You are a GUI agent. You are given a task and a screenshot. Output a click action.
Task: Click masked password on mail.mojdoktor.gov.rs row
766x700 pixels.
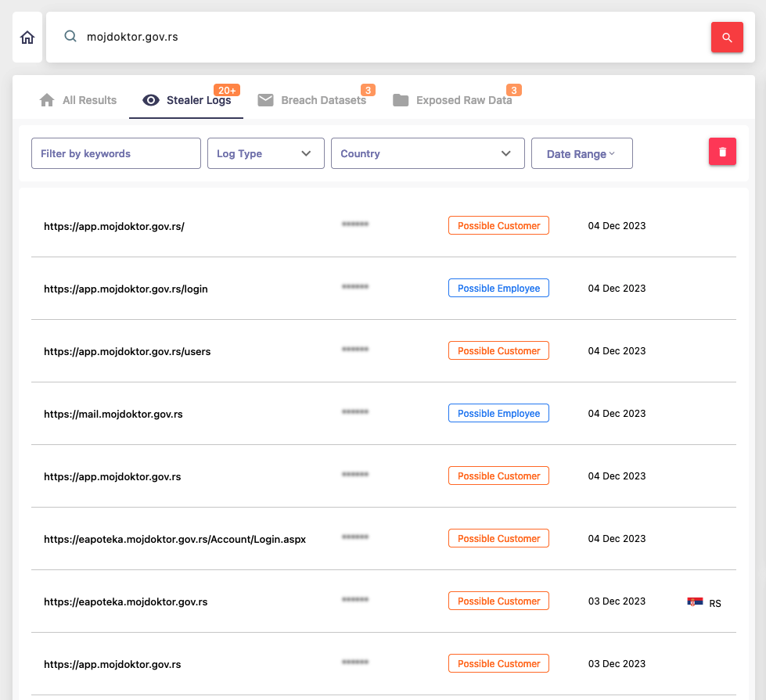(x=355, y=412)
